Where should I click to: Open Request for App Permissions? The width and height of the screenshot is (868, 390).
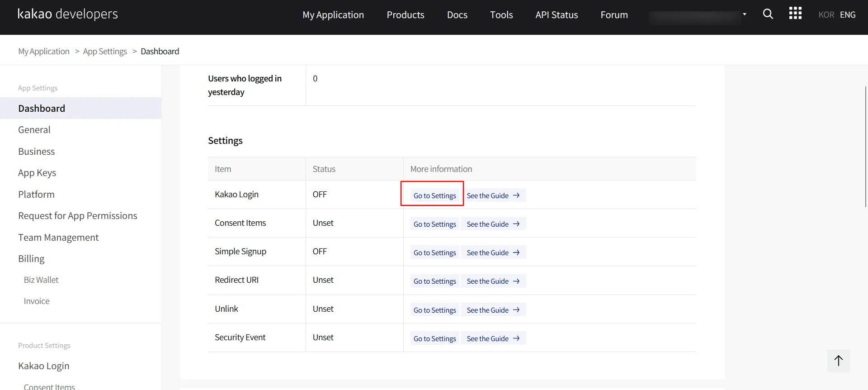80,216
